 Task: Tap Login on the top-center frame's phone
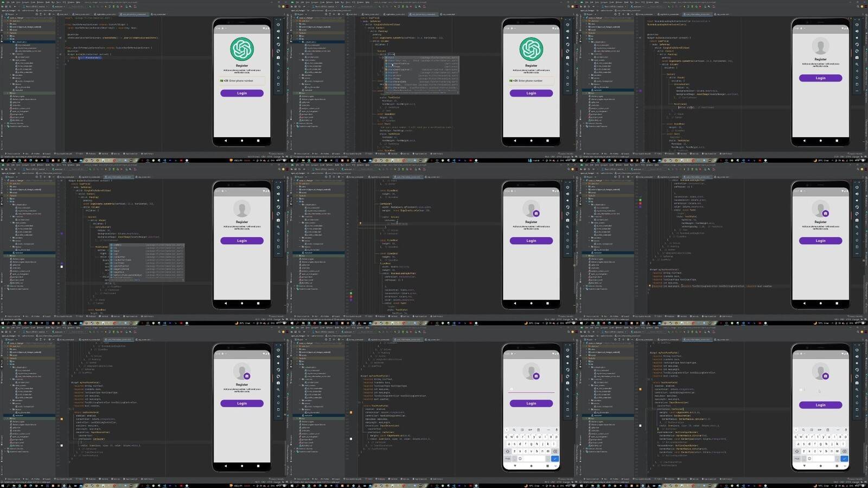531,93
